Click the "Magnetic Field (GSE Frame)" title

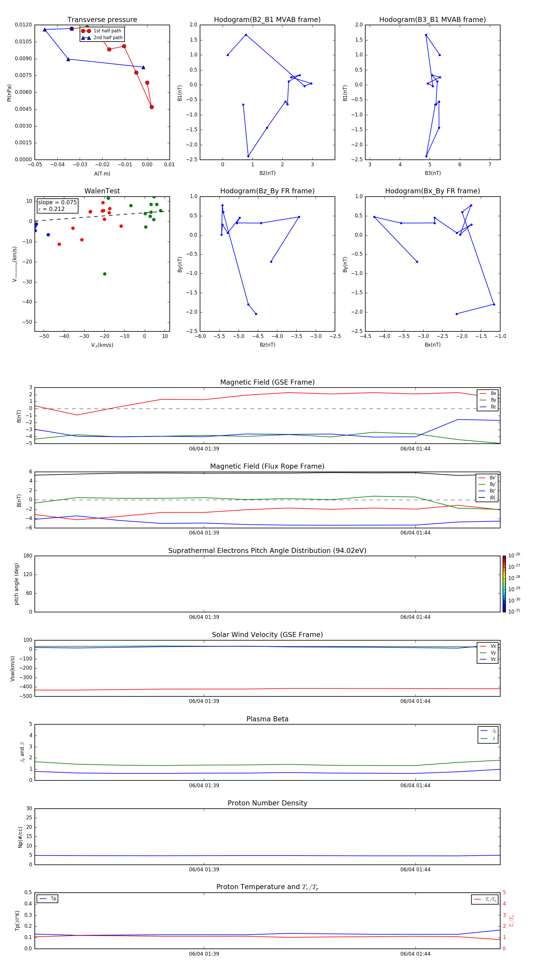point(267,382)
